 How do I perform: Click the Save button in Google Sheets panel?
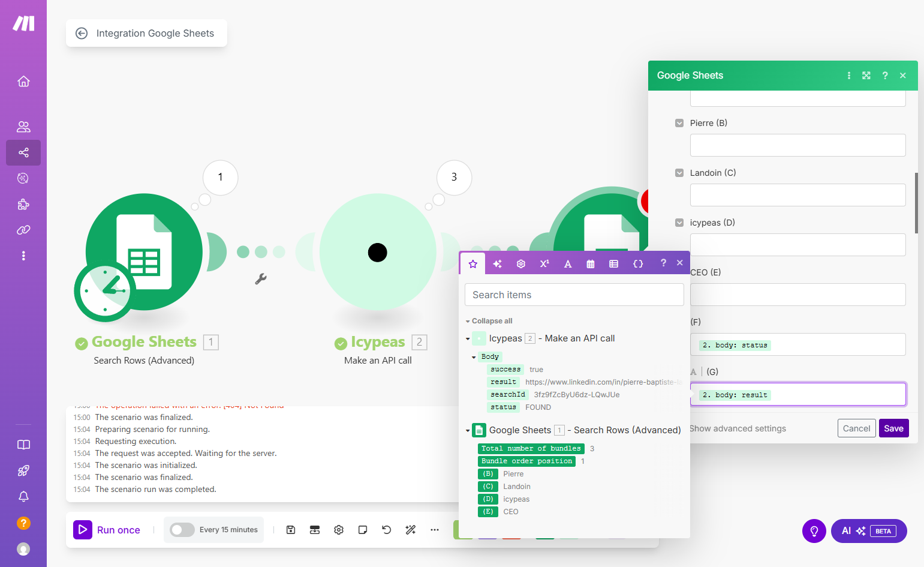coord(893,428)
